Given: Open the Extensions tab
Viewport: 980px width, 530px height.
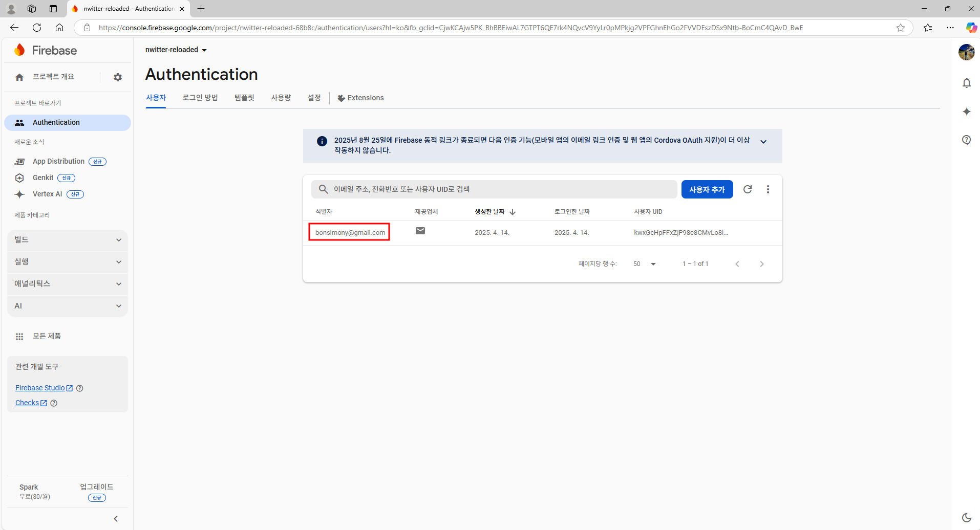Looking at the screenshot, I should tap(360, 98).
